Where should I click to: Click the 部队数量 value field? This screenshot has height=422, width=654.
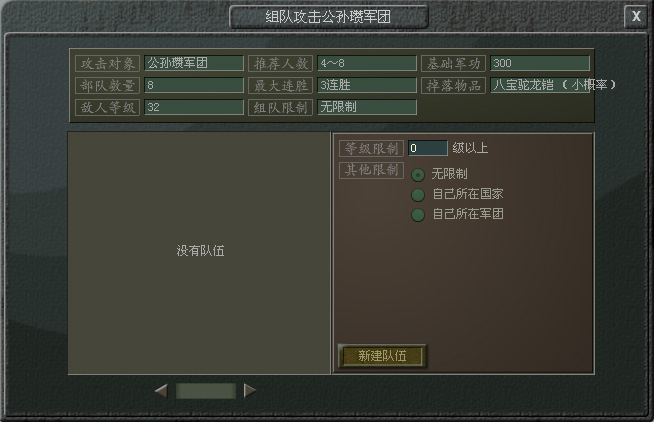pos(194,85)
